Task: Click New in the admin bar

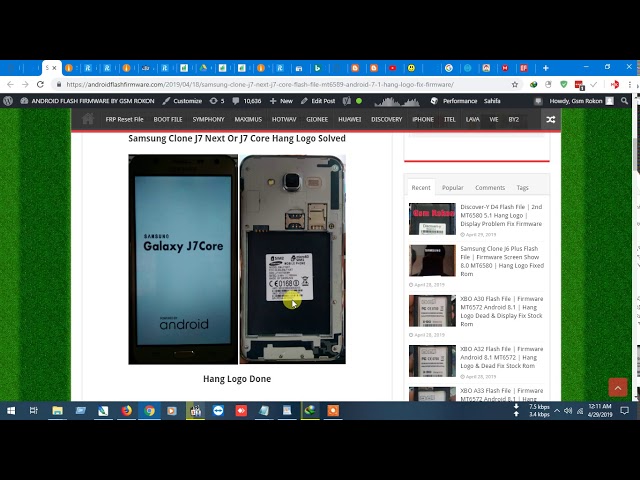Action: [x=281, y=101]
